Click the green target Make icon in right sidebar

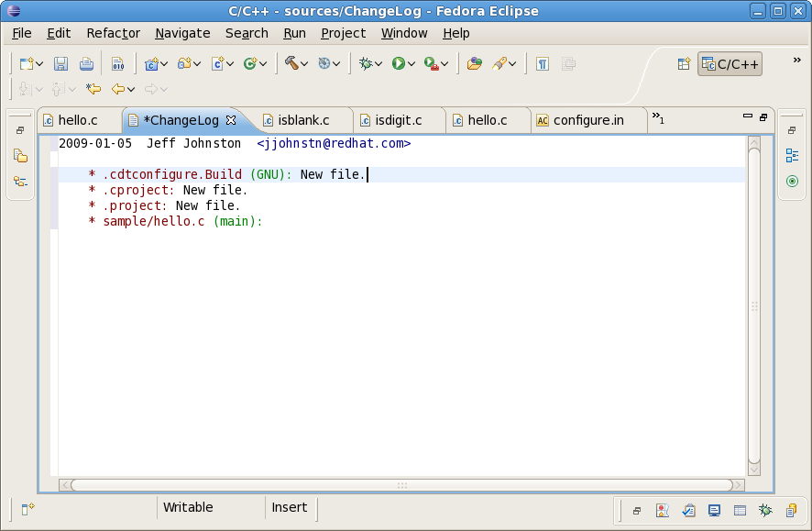pos(792,181)
